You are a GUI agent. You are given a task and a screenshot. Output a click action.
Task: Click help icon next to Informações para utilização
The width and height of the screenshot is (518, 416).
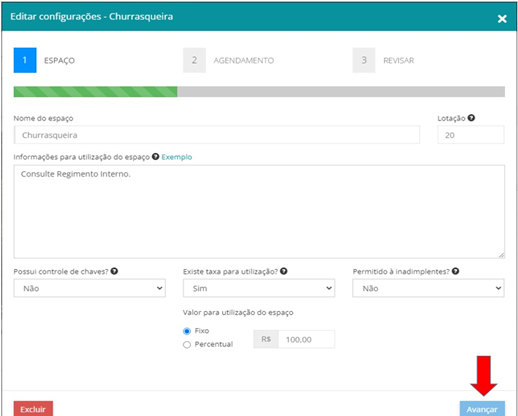155,156
